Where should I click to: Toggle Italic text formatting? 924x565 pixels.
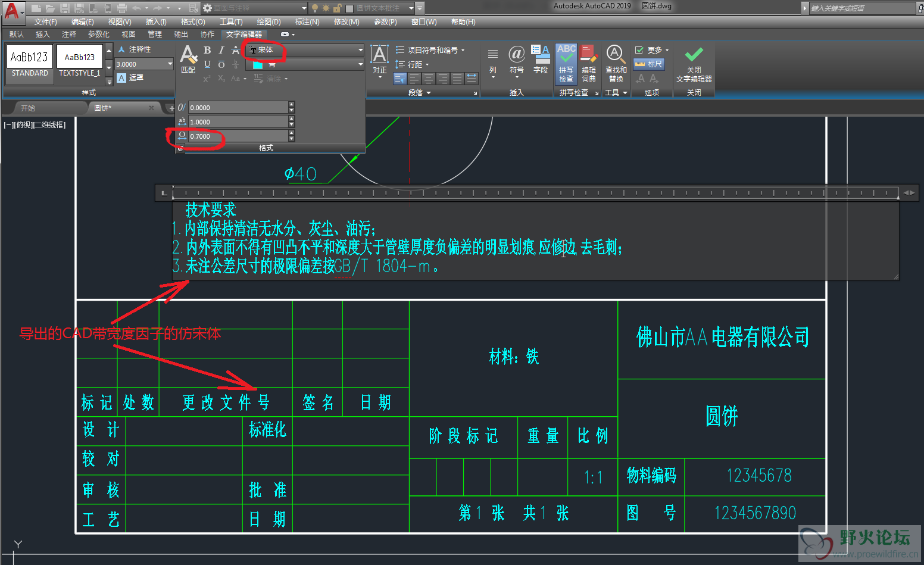[x=221, y=50]
